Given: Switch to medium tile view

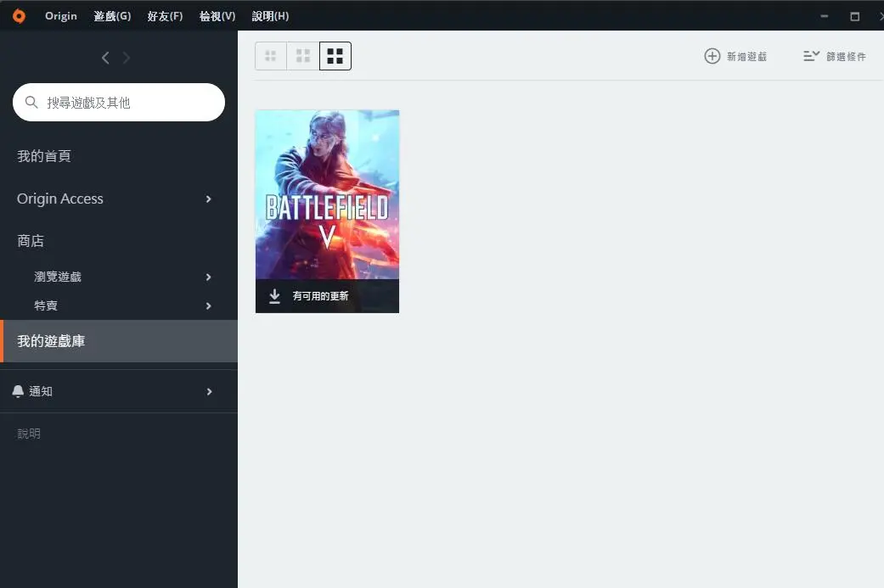Looking at the screenshot, I should [x=303, y=56].
